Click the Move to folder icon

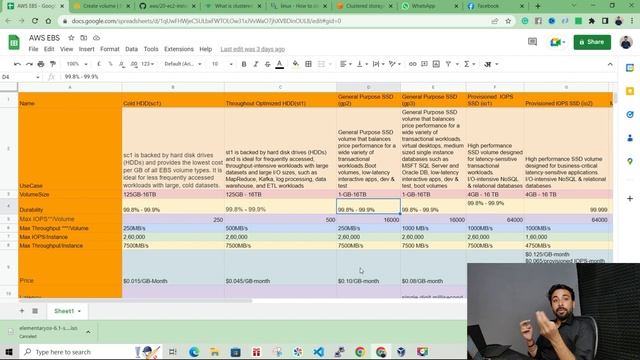(x=84, y=38)
